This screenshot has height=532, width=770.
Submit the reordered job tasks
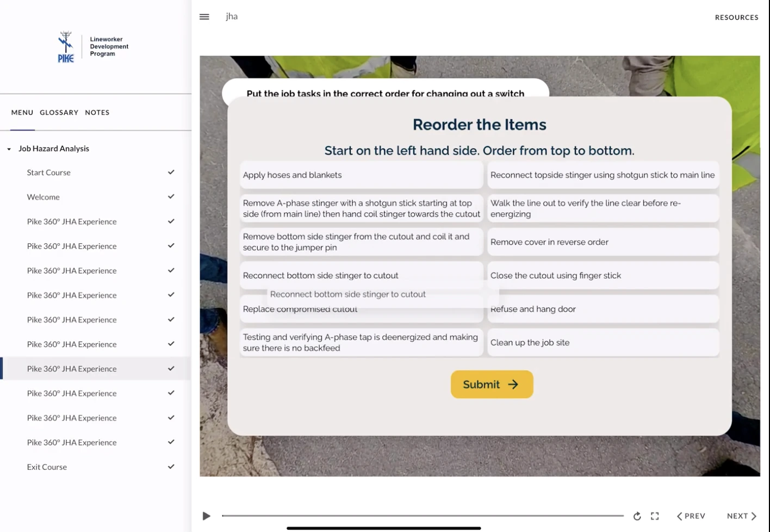(491, 384)
